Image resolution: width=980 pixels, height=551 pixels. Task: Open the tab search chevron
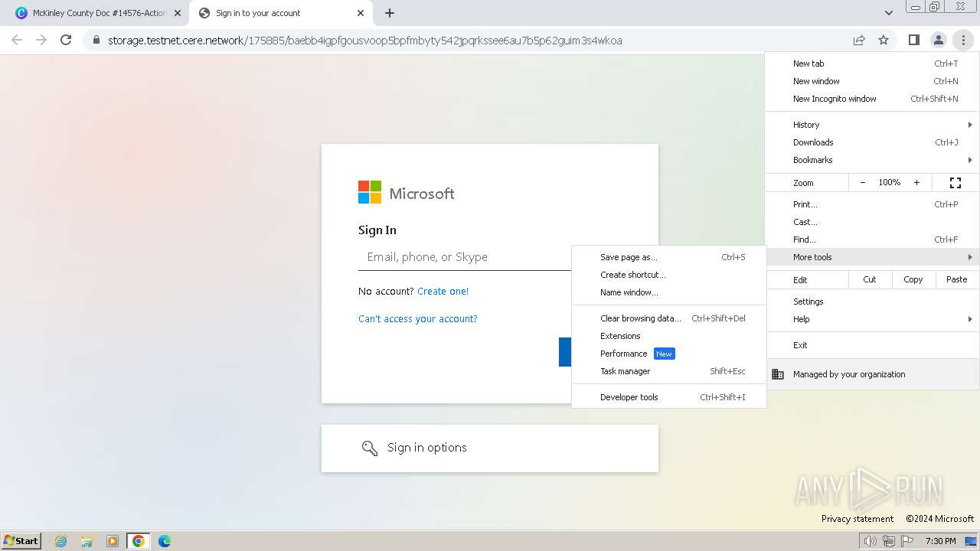pos(888,13)
